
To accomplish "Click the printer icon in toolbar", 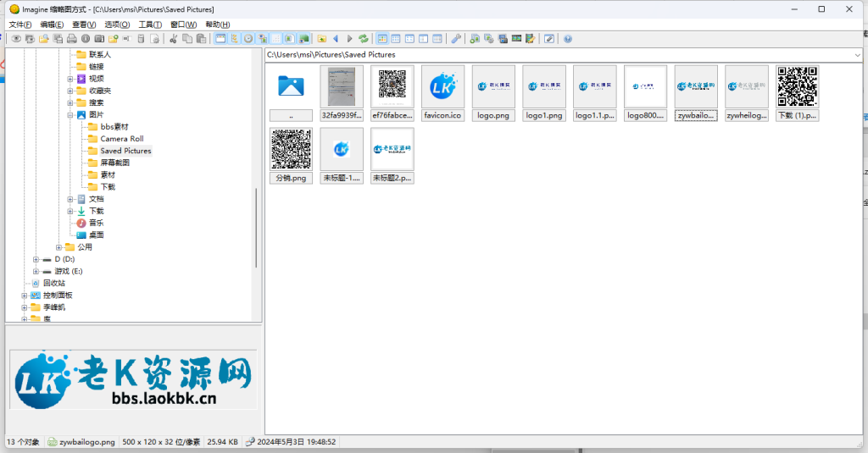I will (71, 39).
